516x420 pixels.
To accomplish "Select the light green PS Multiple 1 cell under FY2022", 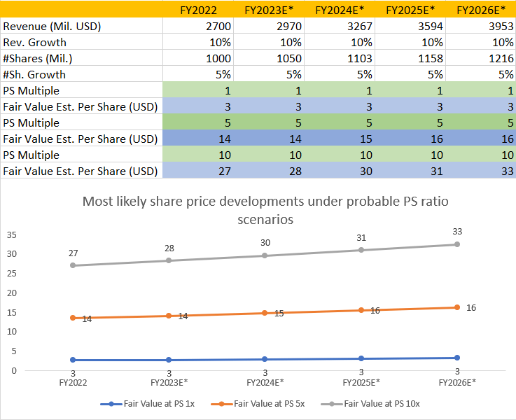I will pos(198,90).
